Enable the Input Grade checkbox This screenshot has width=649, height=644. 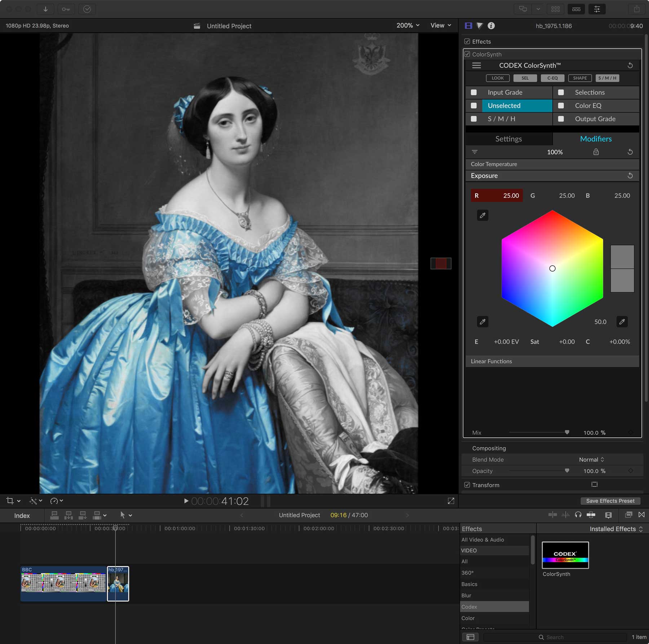[474, 92]
